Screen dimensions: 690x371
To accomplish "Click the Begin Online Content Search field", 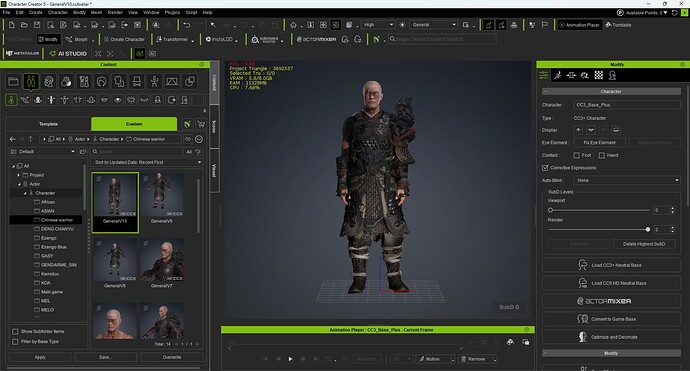I will pos(442,39).
